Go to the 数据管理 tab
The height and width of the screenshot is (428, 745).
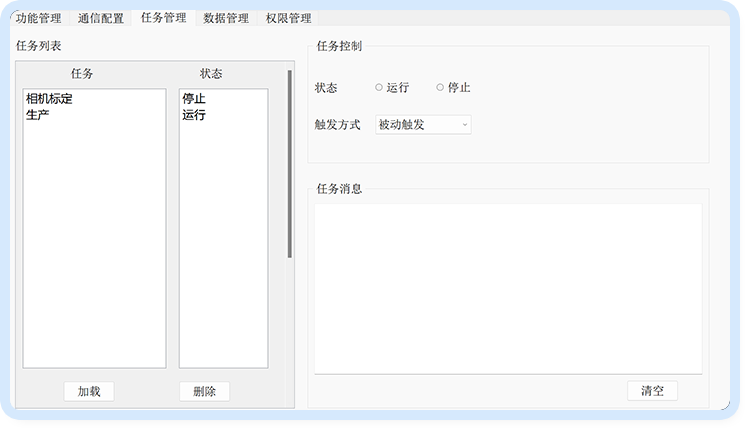click(x=225, y=18)
